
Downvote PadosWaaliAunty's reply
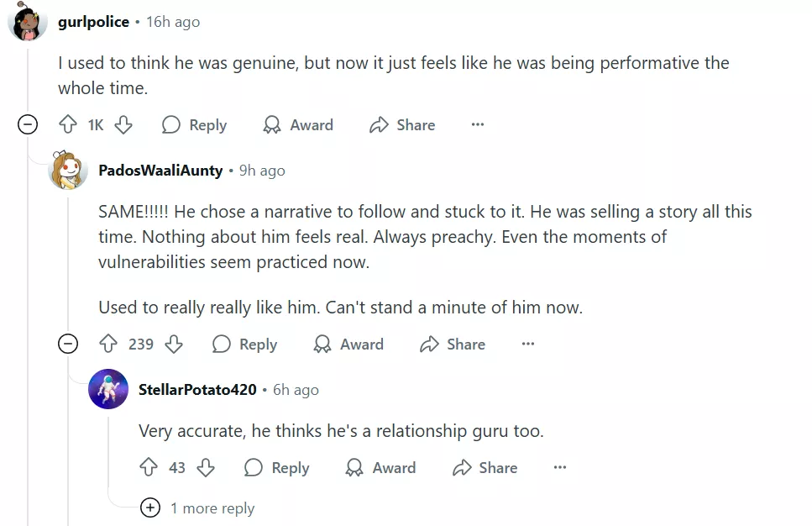pos(174,344)
